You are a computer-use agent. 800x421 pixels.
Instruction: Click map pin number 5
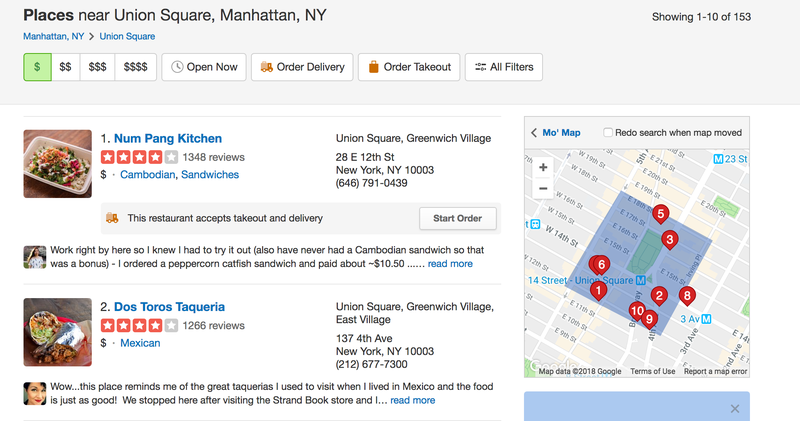pos(660,214)
